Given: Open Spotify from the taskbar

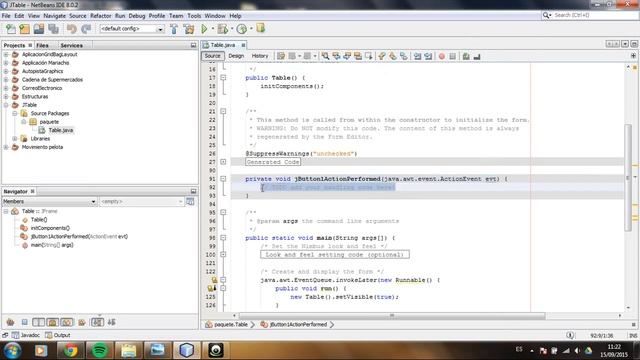Looking at the screenshot, I should pyautogui.click(x=99, y=350).
